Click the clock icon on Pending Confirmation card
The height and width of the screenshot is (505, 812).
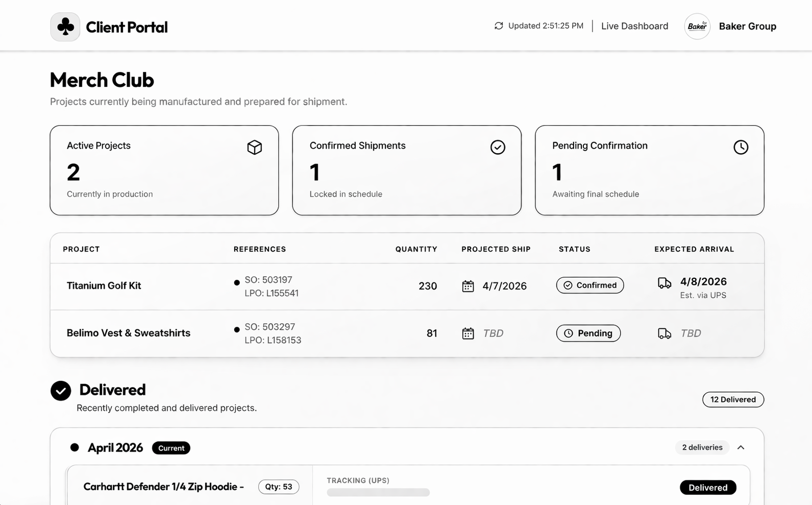[741, 147]
